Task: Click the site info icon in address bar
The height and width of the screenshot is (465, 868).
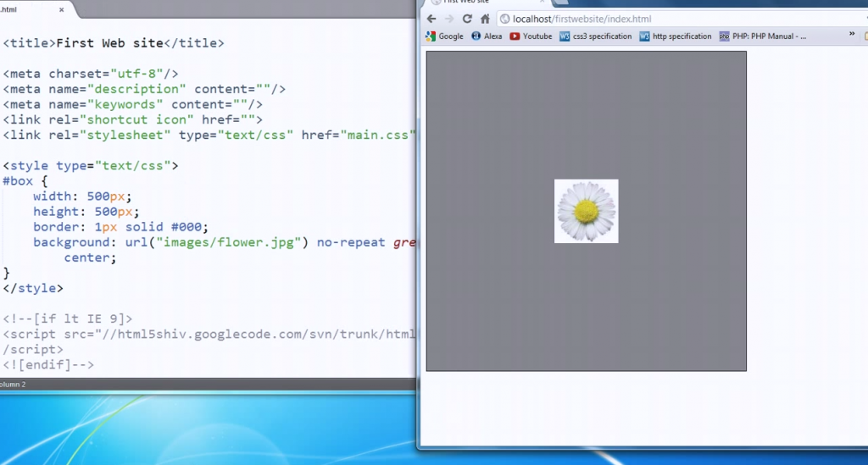Action: 504,19
